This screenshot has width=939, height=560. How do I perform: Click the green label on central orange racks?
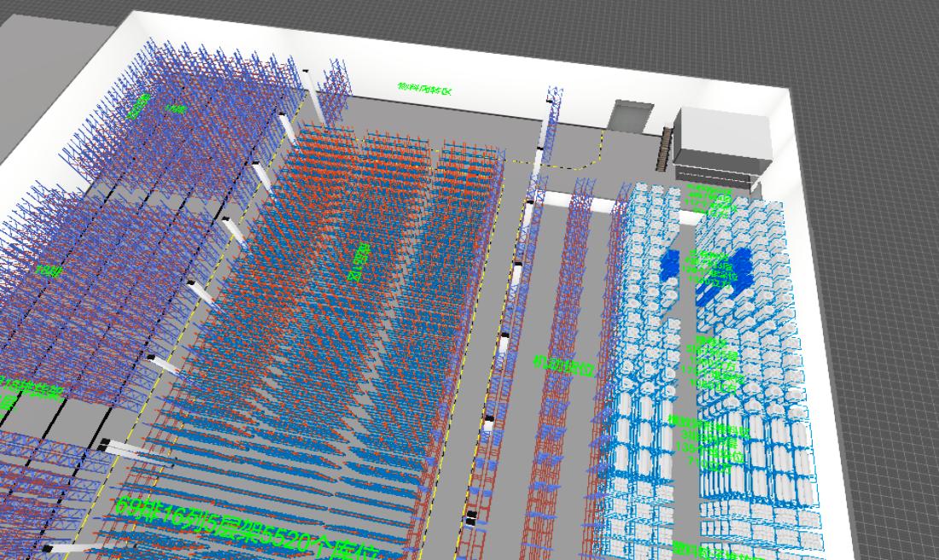point(357,263)
